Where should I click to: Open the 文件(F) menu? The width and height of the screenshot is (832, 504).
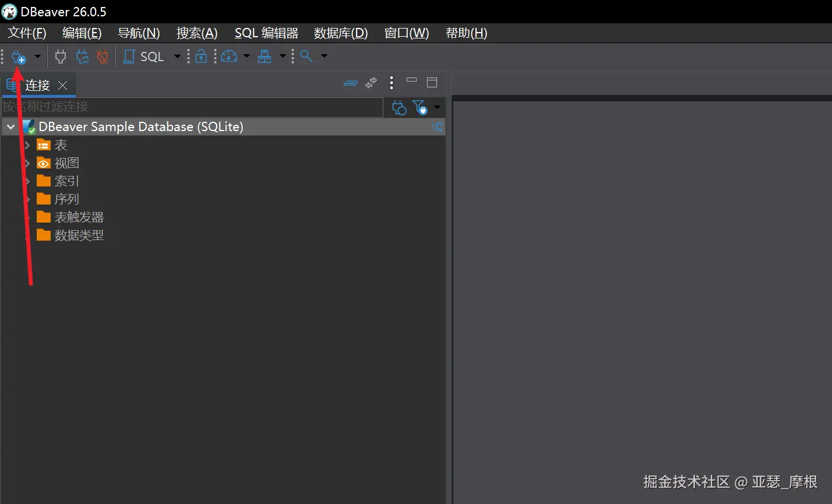point(27,33)
